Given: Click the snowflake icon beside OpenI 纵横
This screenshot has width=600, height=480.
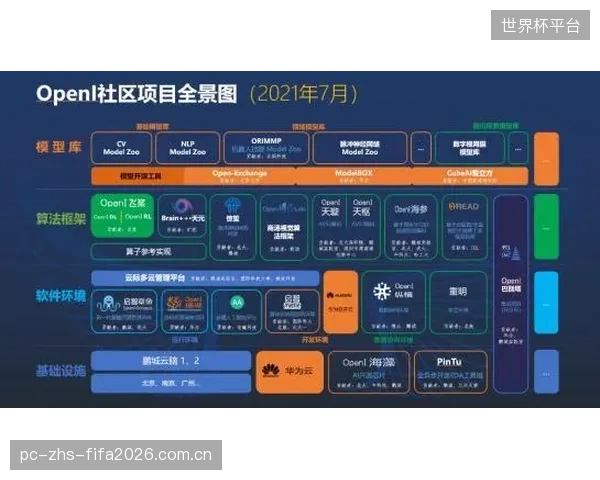Looking at the screenshot, I should coord(382,292).
